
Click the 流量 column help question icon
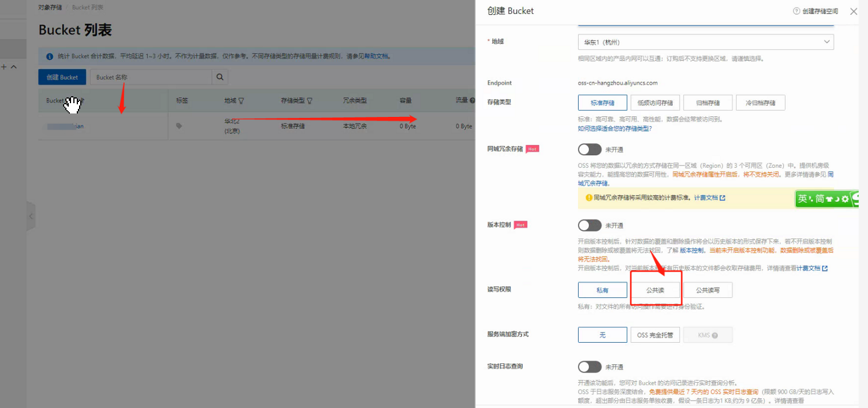pyautogui.click(x=473, y=101)
